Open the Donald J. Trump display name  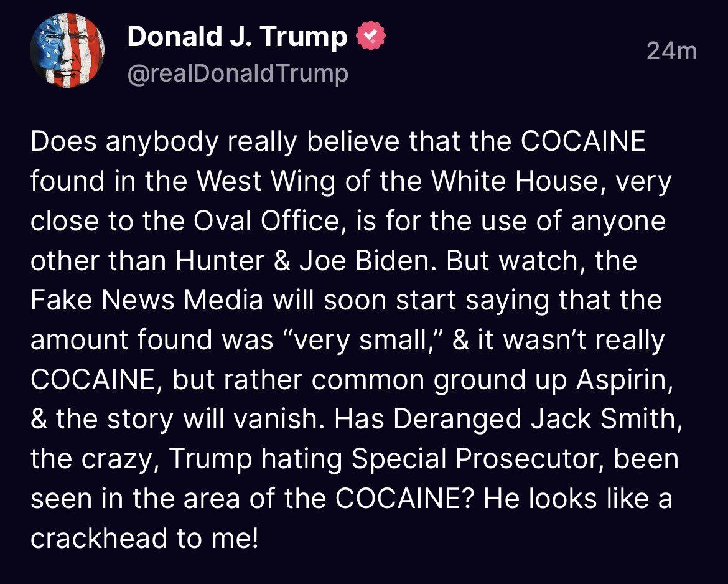pos(237,37)
